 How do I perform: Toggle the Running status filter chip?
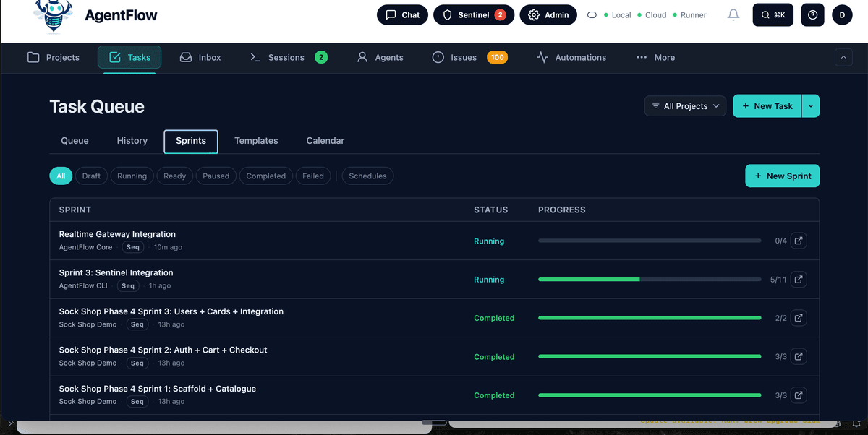[132, 176]
